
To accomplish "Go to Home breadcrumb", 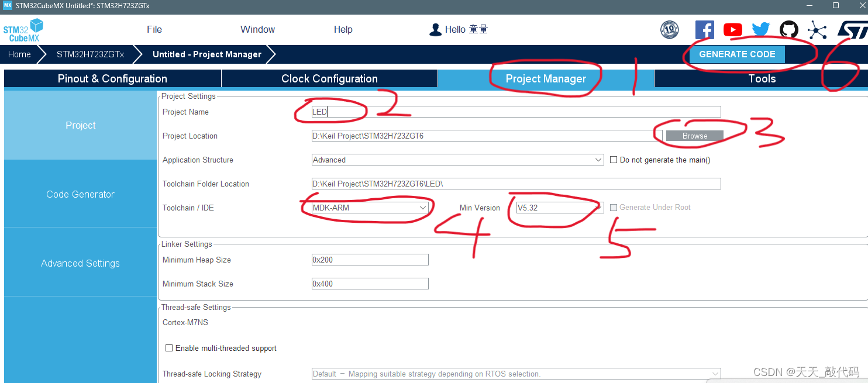I will pyautogui.click(x=19, y=54).
